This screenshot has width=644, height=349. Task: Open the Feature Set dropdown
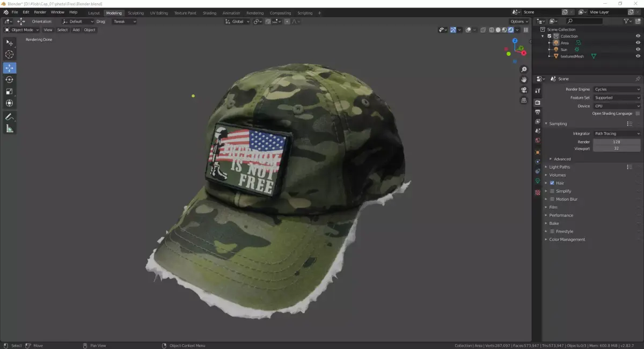pyautogui.click(x=617, y=98)
